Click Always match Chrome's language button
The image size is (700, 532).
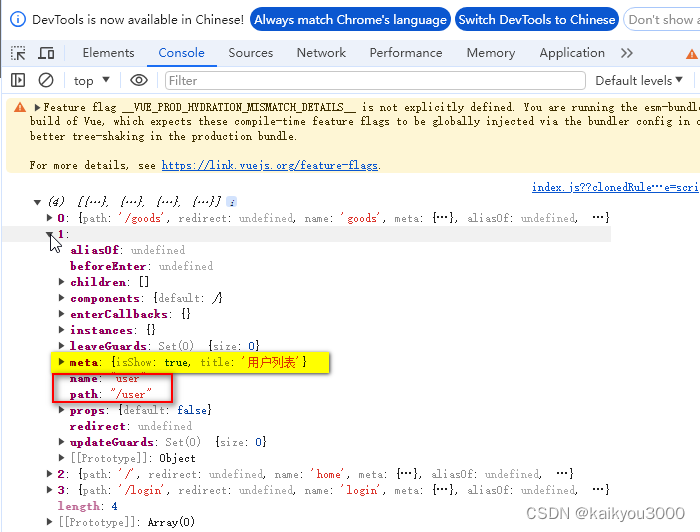click(350, 20)
